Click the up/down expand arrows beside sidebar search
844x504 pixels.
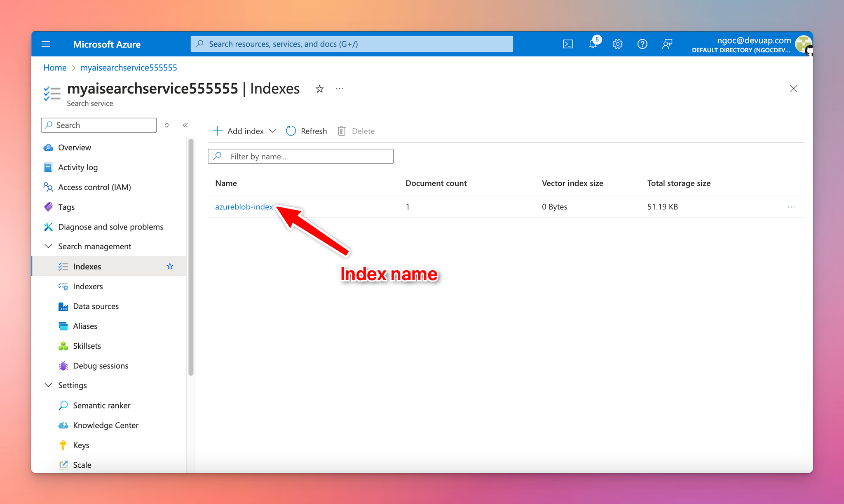tap(167, 125)
